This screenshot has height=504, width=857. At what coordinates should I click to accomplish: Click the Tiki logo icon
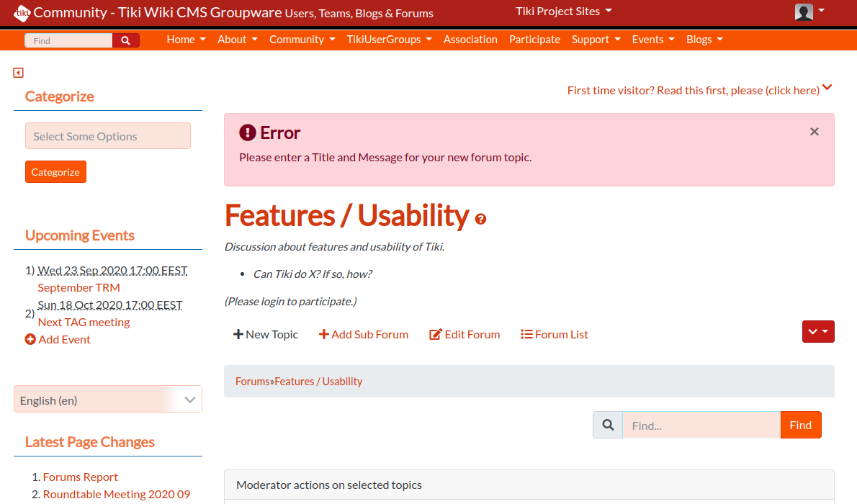point(22,12)
